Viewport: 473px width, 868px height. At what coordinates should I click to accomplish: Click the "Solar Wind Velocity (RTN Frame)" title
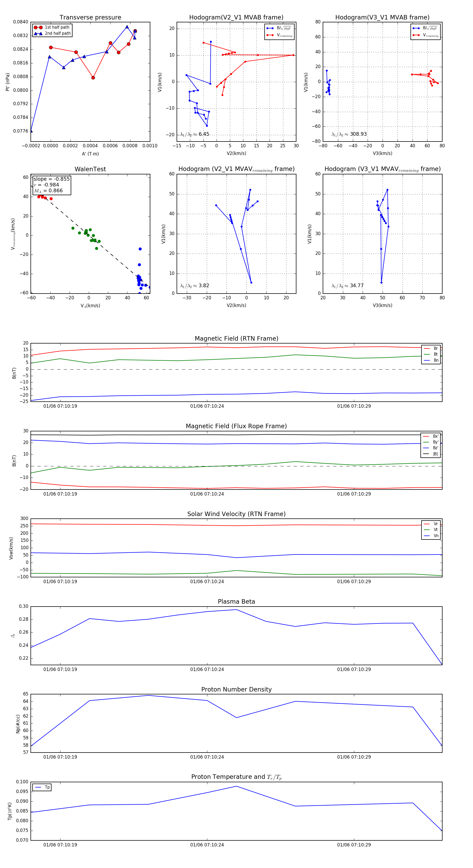(x=236, y=514)
